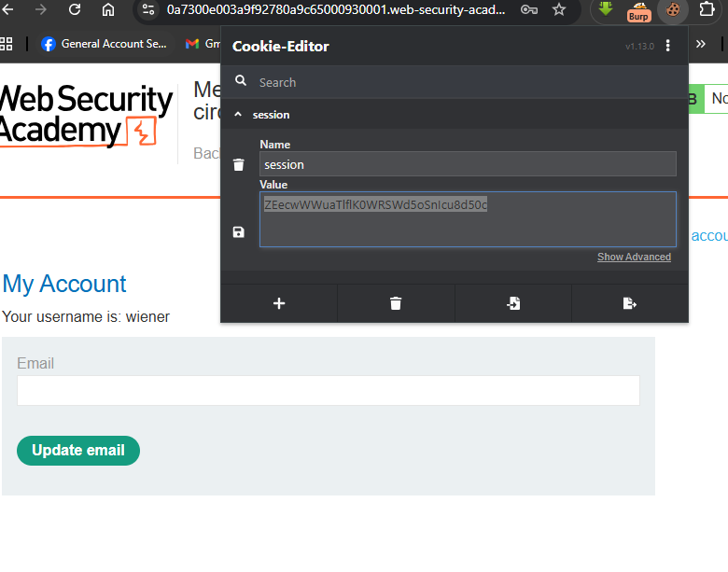Image resolution: width=728 pixels, height=572 pixels.
Task: Open site information icon in address bar
Action: click(x=148, y=9)
